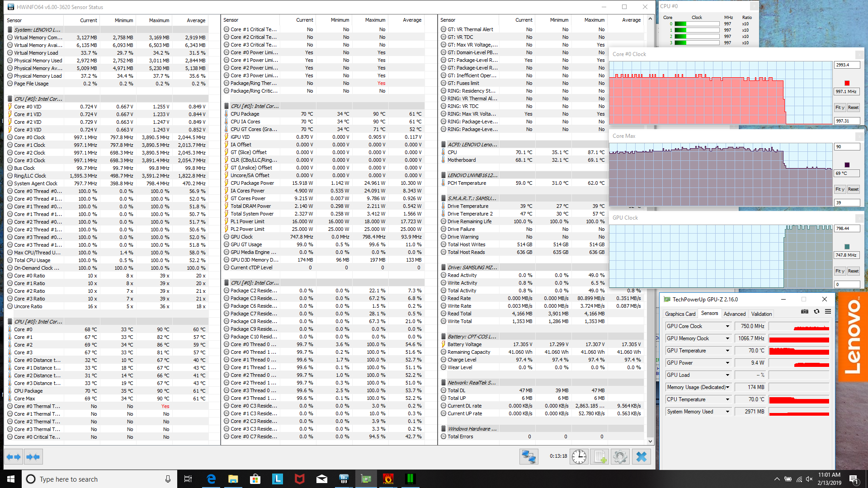Switch to the Advanced tab
This screenshot has height=488, width=868.
734,314
